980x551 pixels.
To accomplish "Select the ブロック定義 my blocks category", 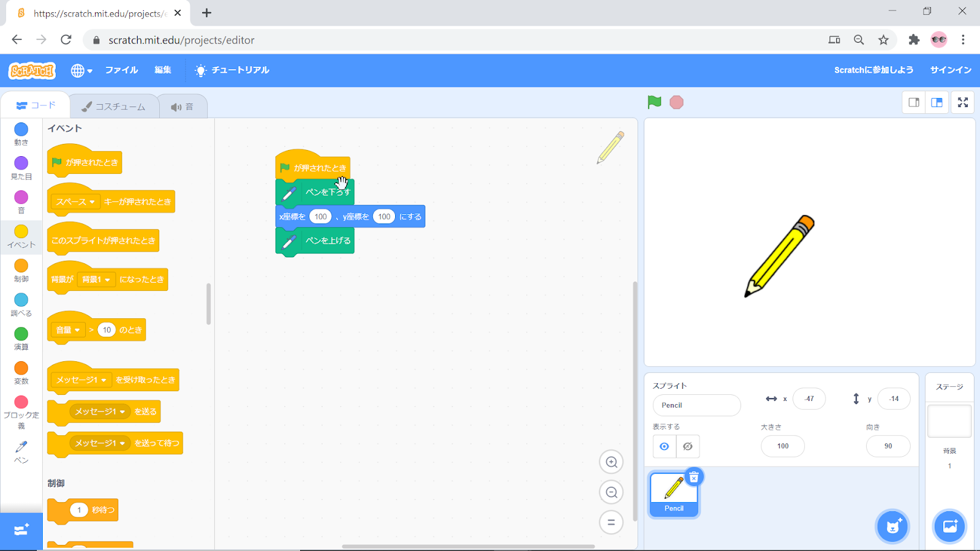I will 21,411.
